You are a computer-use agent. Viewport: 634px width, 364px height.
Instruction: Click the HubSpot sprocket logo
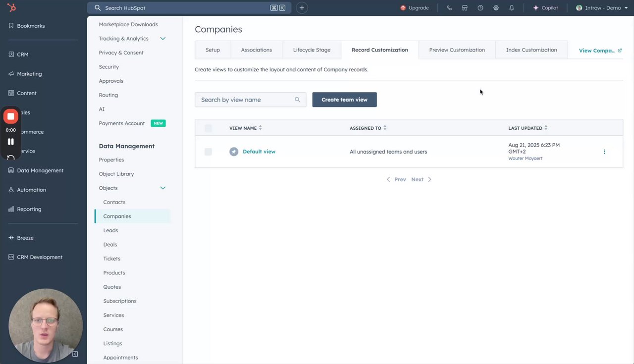coord(11,7)
